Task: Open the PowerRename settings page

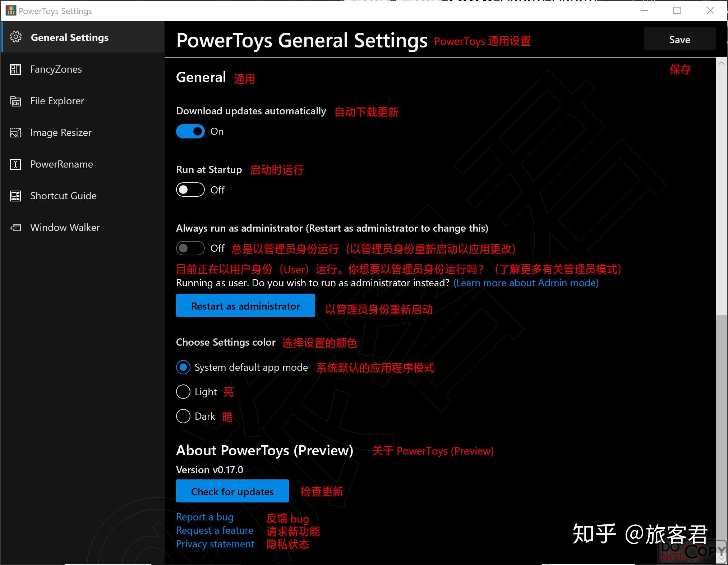Action: (x=61, y=164)
